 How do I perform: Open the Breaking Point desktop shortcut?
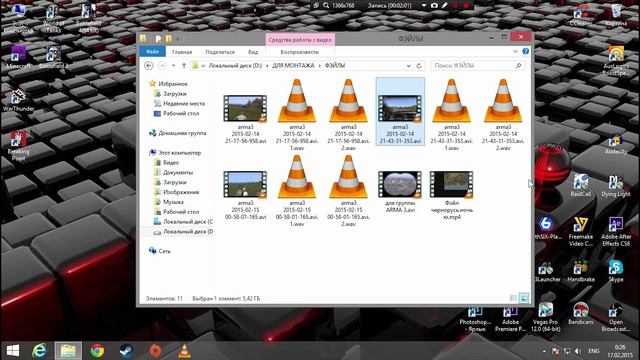click(x=18, y=146)
